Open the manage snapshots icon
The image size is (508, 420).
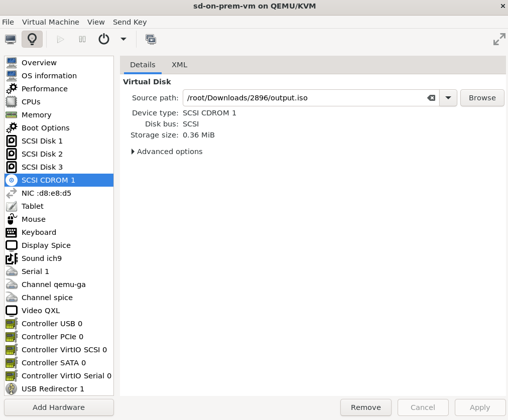[151, 39]
